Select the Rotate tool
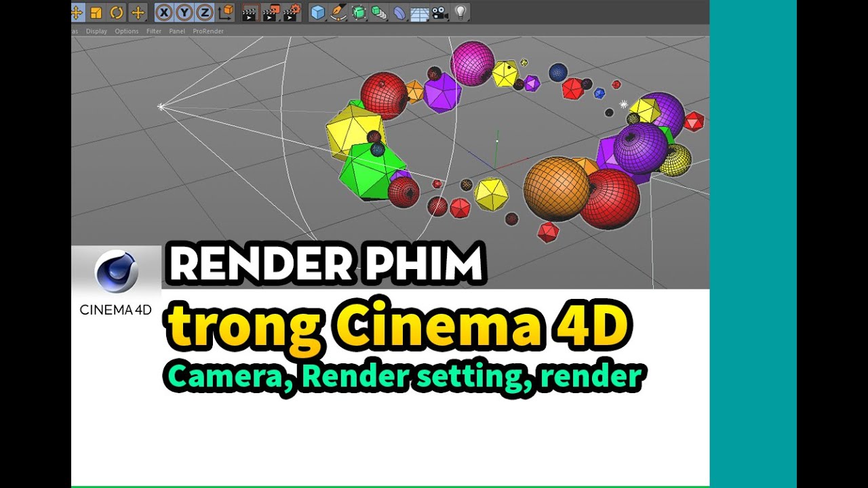The width and height of the screenshot is (868, 488). pos(117,12)
